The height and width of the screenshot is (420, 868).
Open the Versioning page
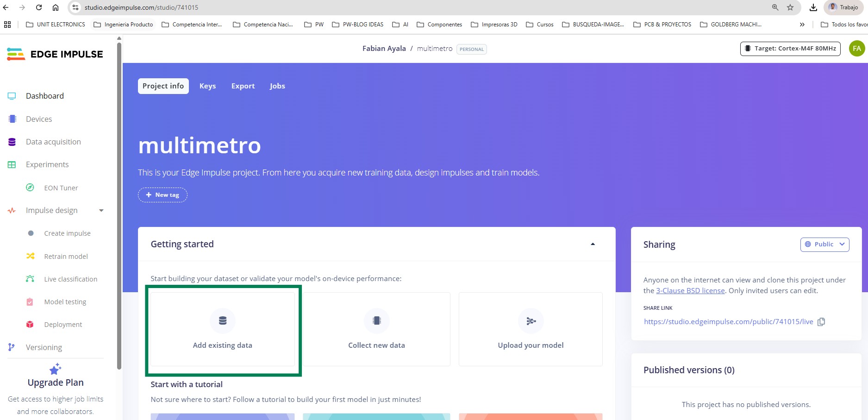pyautogui.click(x=44, y=347)
